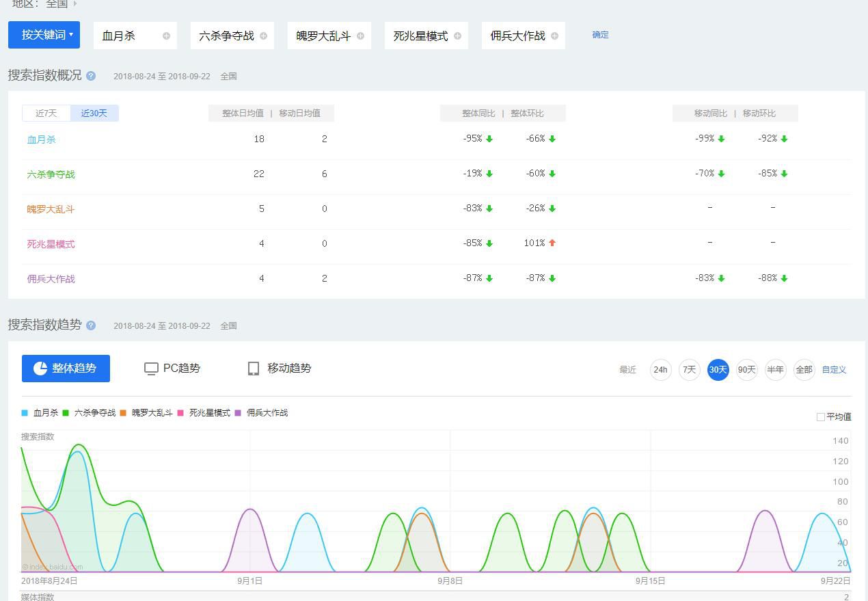
Task: Click the 血月杀 keyword input field
Action: click(x=135, y=36)
